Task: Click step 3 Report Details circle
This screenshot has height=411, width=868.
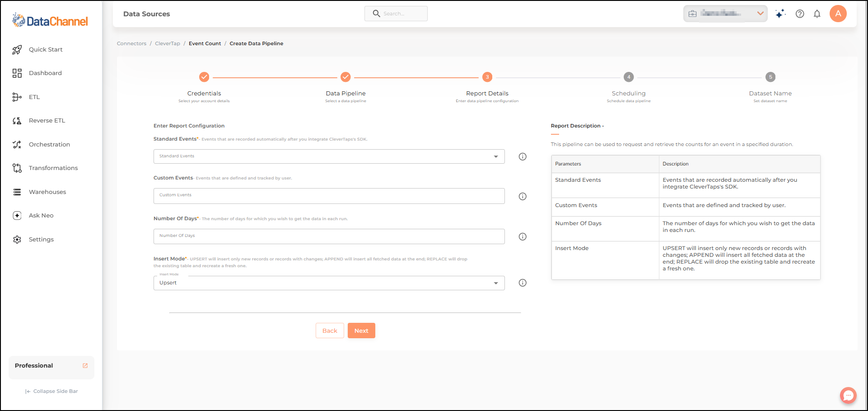Action: click(x=487, y=77)
